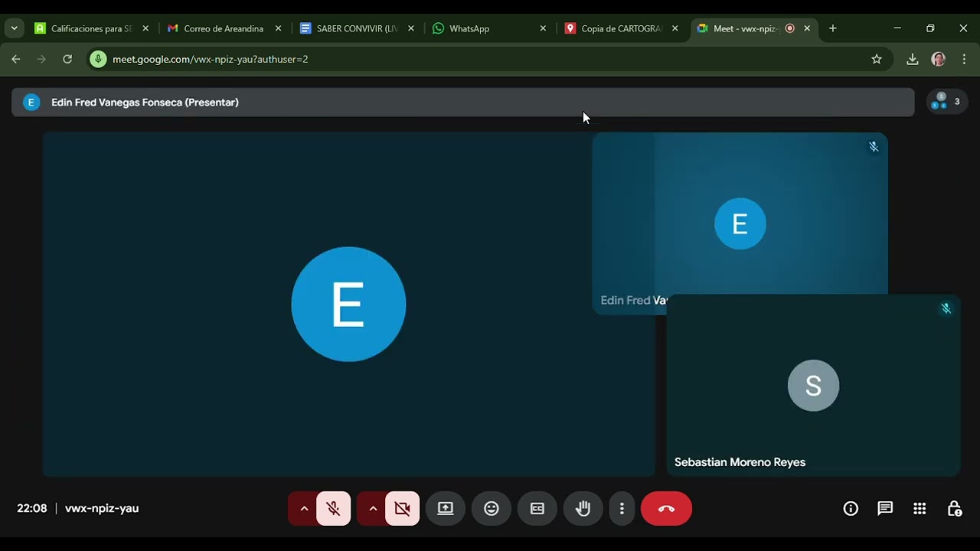Expand audio settings arrow beside microphone
980x551 pixels.
tap(304, 508)
